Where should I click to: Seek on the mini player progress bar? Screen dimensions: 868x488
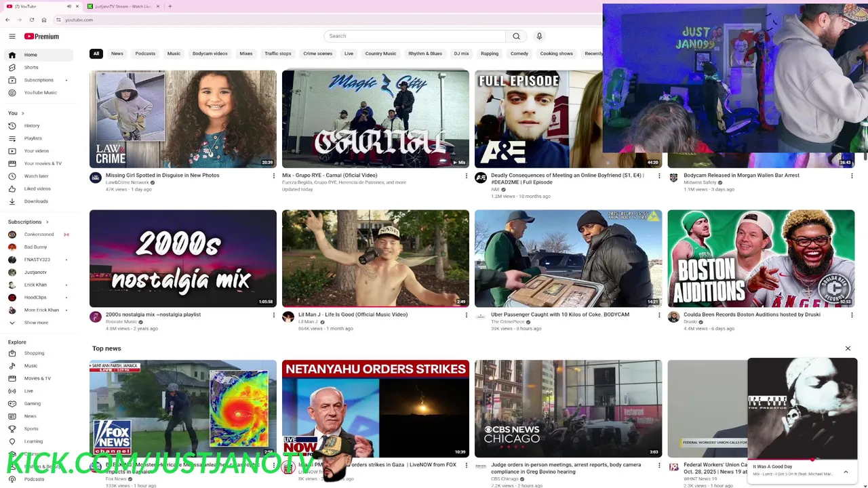tap(802, 460)
